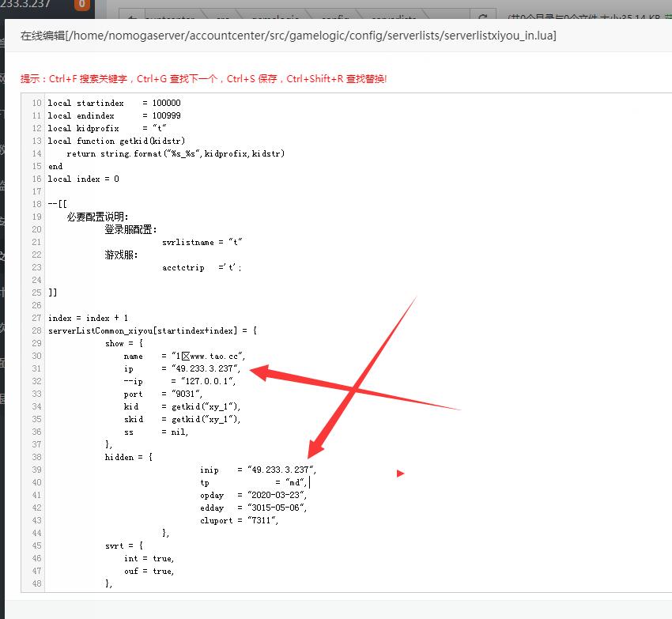Click line number 10 in the gutter

[x=36, y=103]
